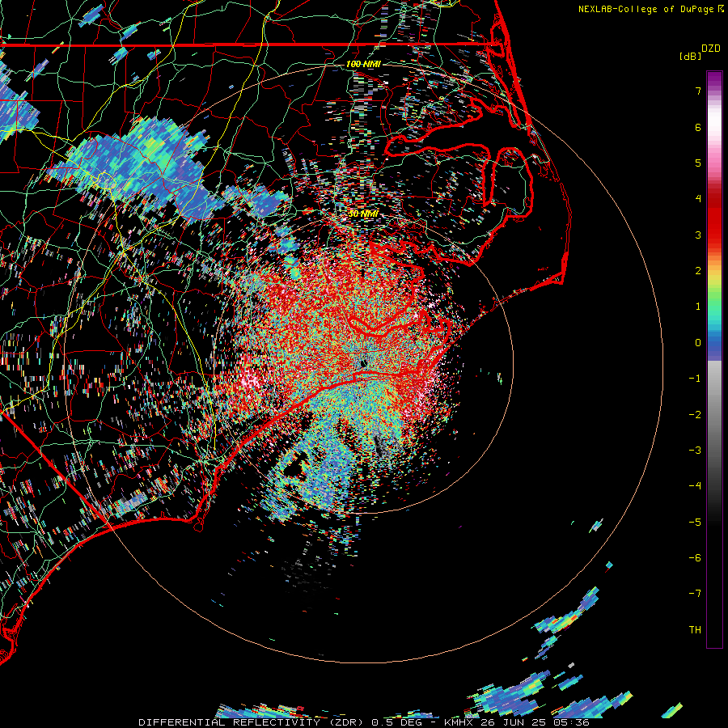
Task: Click the 6 value on color scale
Action: (x=698, y=127)
